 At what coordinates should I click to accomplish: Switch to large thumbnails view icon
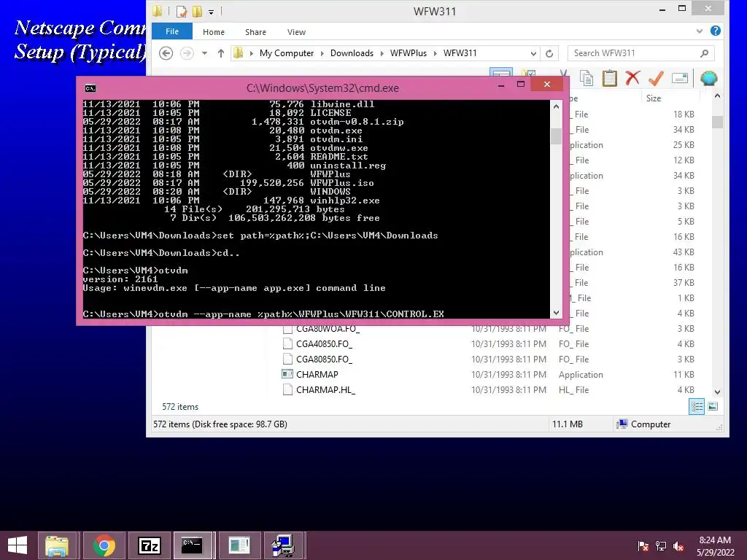[713, 406]
